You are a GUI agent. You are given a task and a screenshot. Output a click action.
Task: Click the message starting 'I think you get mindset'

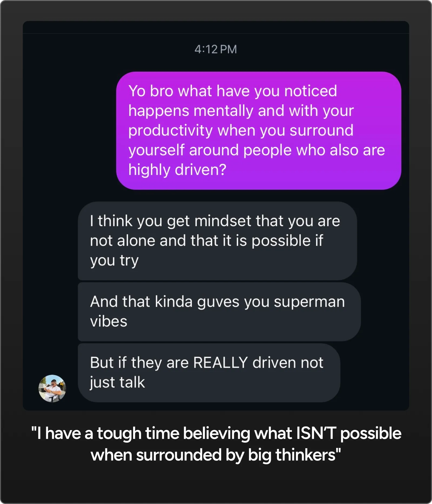(217, 241)
